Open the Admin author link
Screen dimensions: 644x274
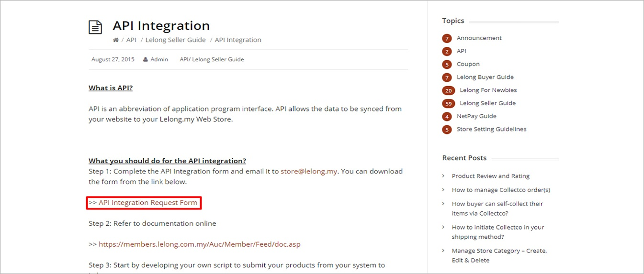(x=159, y=59)
